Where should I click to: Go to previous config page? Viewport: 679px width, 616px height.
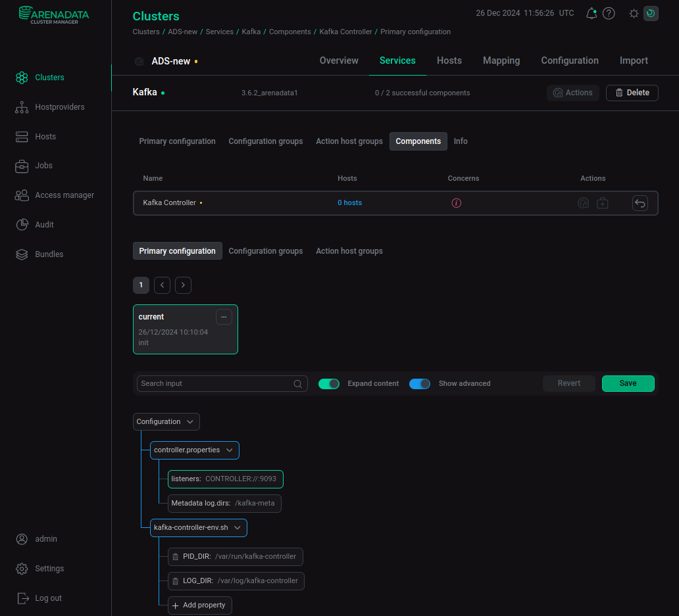coord(162,285)
